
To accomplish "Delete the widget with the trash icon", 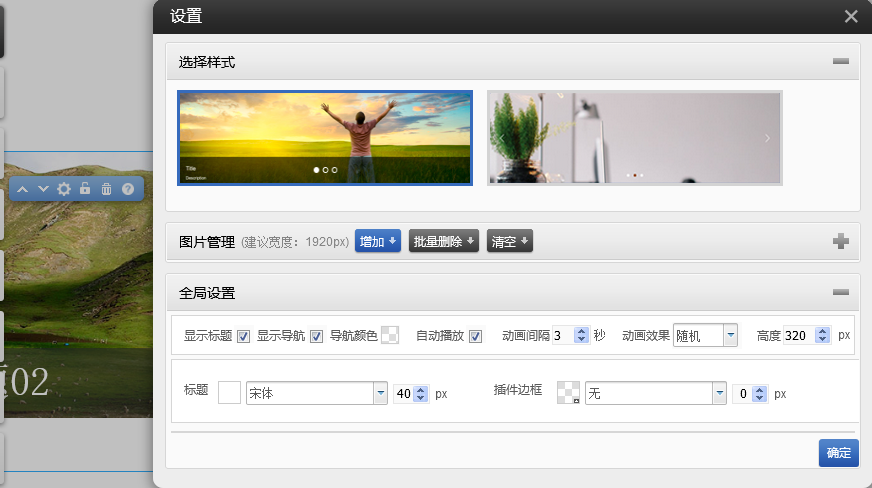I will [x=106, y=189].
